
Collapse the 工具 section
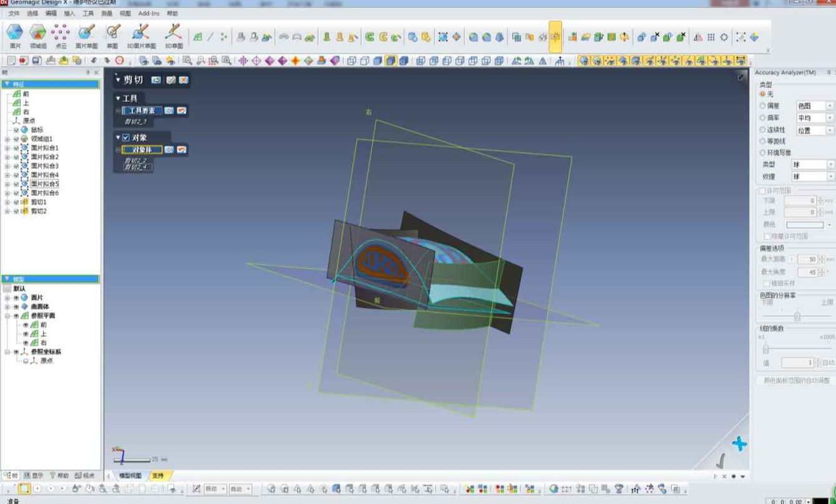pos(119,98)
